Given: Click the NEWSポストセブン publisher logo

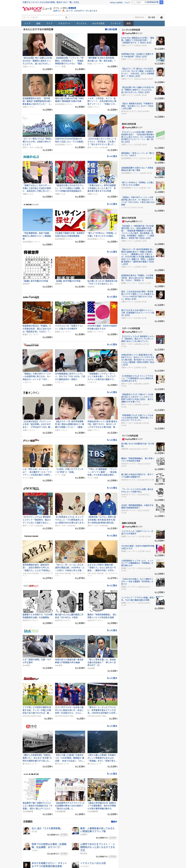Looking at the screenshot, I should [31, 586].
